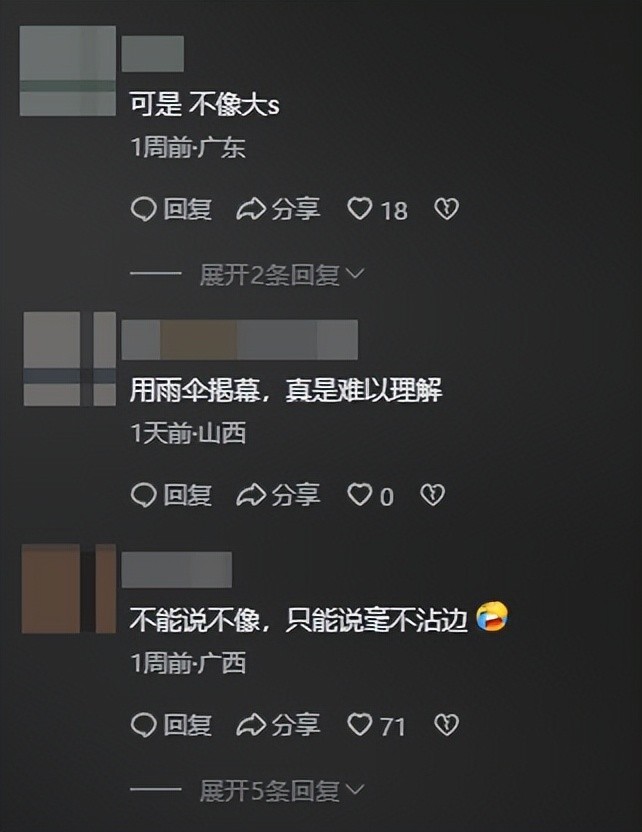Open the 山西 commenter's username
The height and width of the screenshot is (832, 642).
click(x=240, y=340)
